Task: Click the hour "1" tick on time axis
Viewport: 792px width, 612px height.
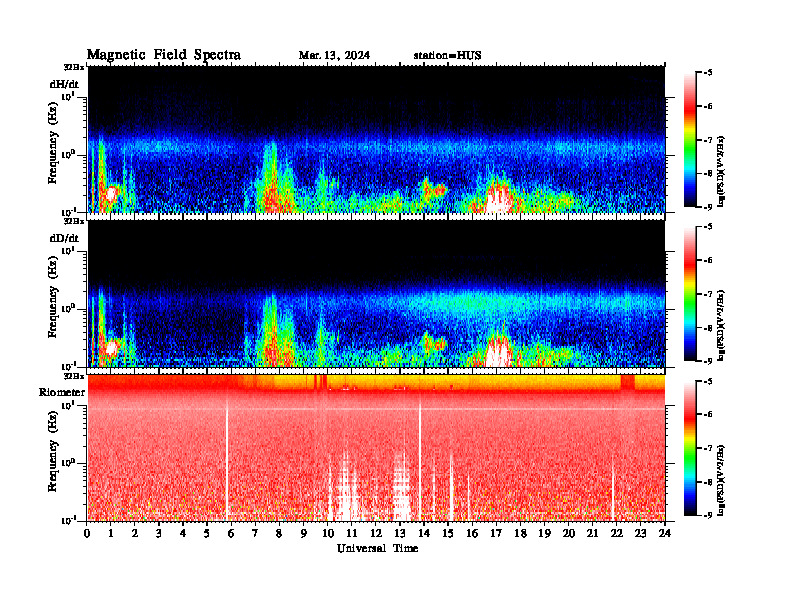Action: (x=111, y=533)
